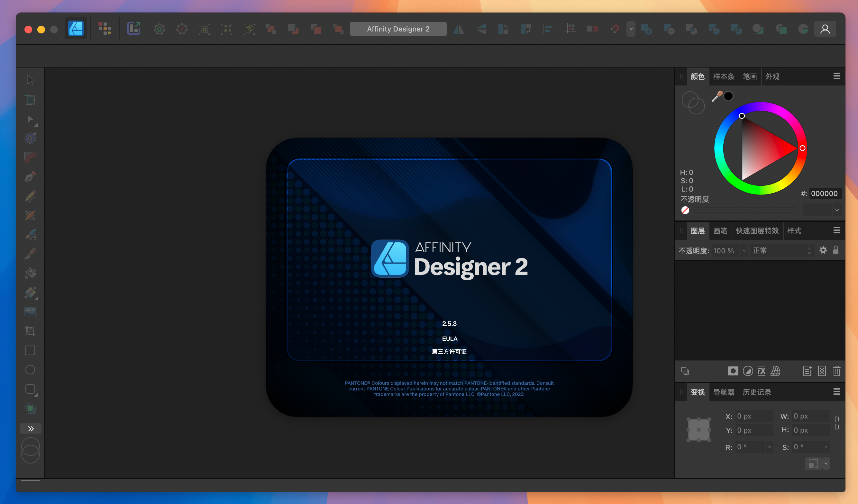The height and width of the screenshot is (504, 858).
Task: Click Revert Defaults crossed gear icon
Action: point(182,29)
